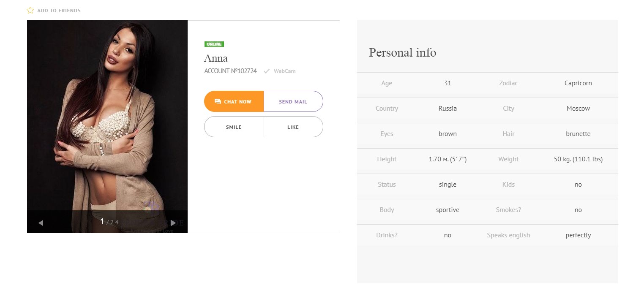The width and height of the screenshot is (644, 299).
Task: Click the Like button
Action: click(x=293, y=127)
